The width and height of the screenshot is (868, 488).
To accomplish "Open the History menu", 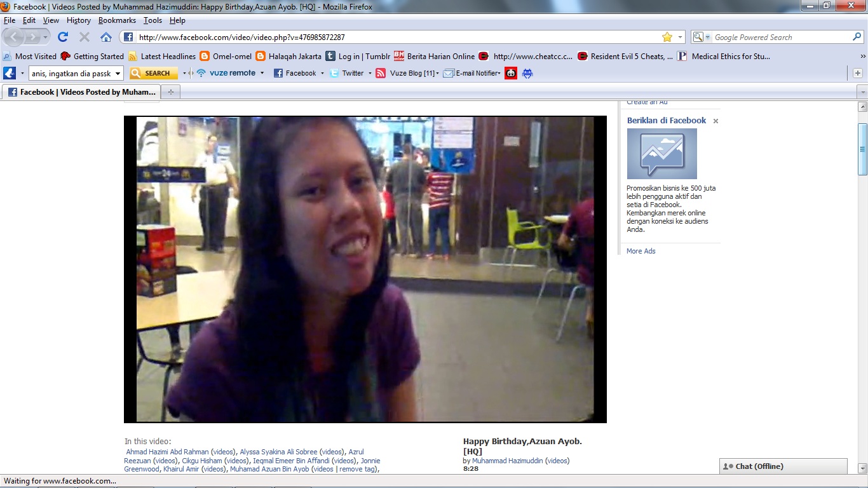I will coord(79,20).
